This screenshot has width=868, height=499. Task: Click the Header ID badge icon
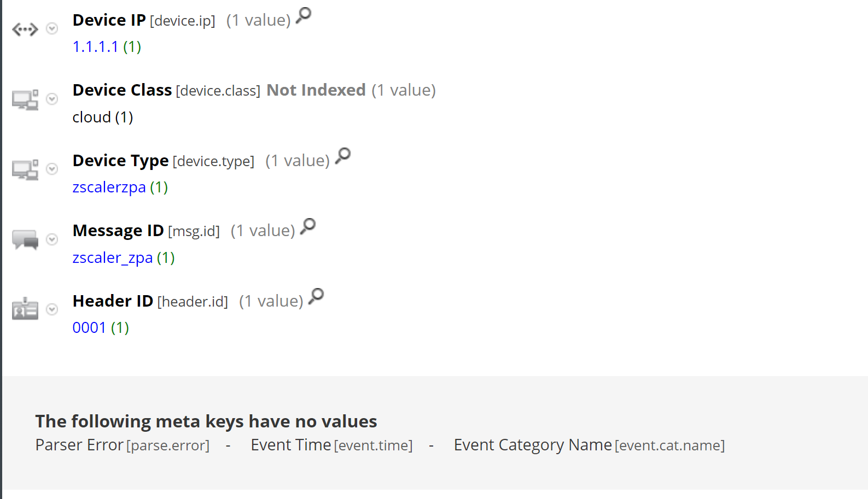pos(25,309)
